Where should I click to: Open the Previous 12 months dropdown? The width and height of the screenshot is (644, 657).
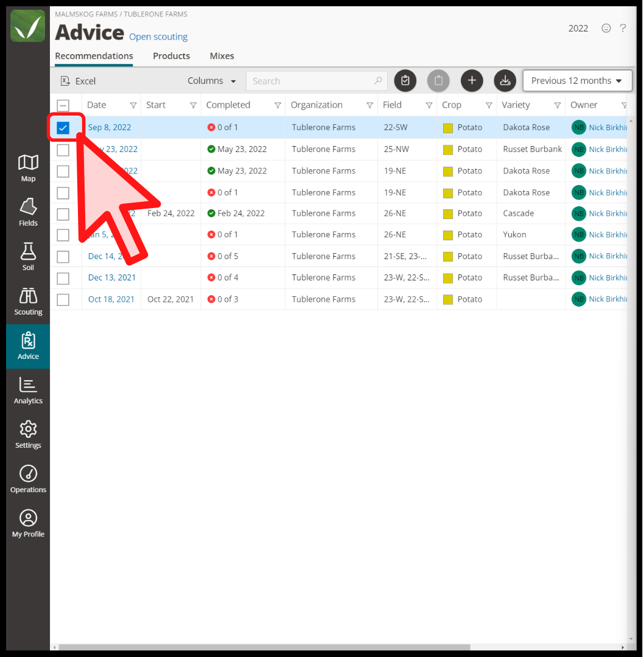[x=577, y=80]
